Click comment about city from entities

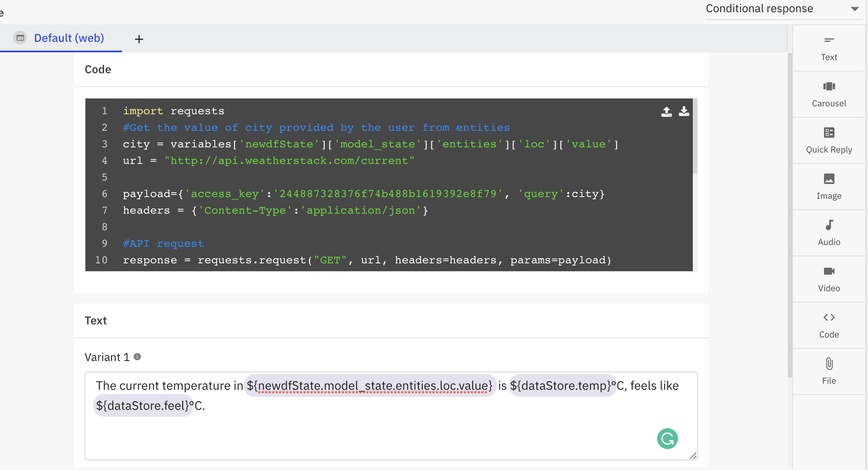[x=316, y=127]
